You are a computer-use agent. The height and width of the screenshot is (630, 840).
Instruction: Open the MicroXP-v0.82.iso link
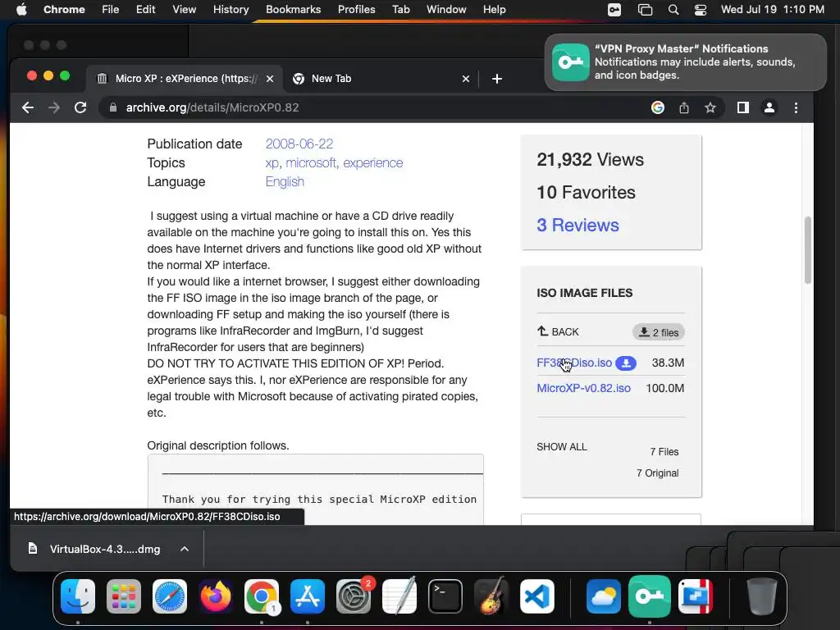583,388
